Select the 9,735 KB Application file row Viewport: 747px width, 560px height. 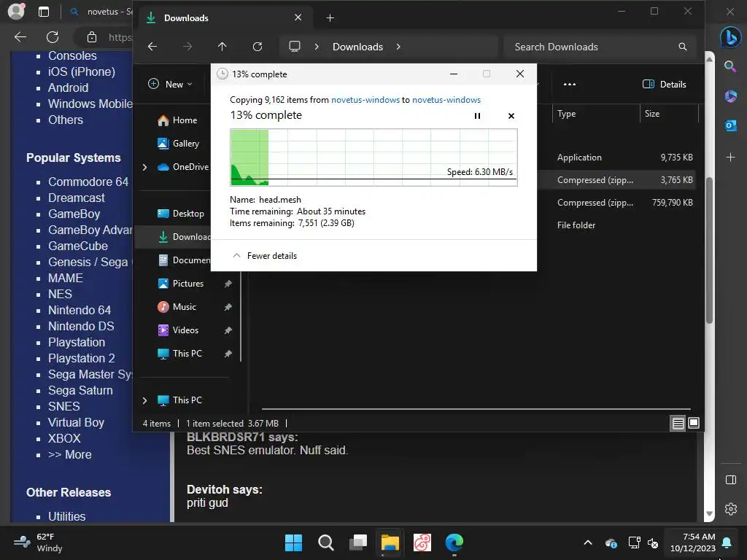[616, 157]
